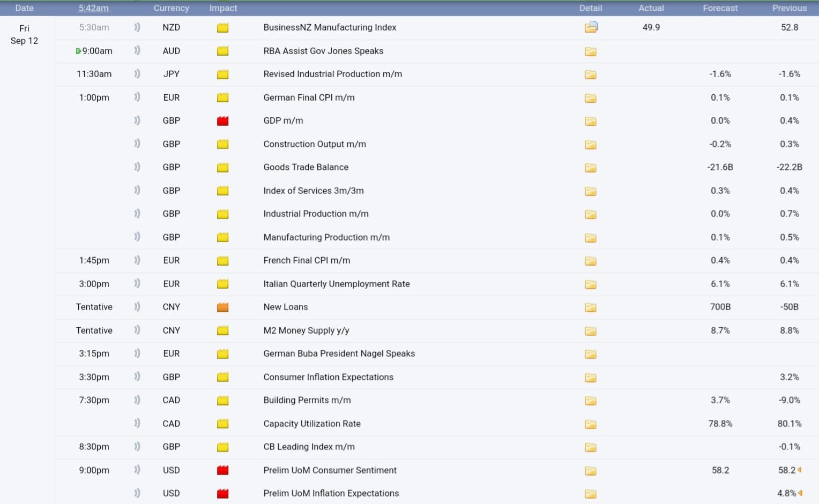Open the Prelim UoM Consumer Sentiment event

pos(330,470)
